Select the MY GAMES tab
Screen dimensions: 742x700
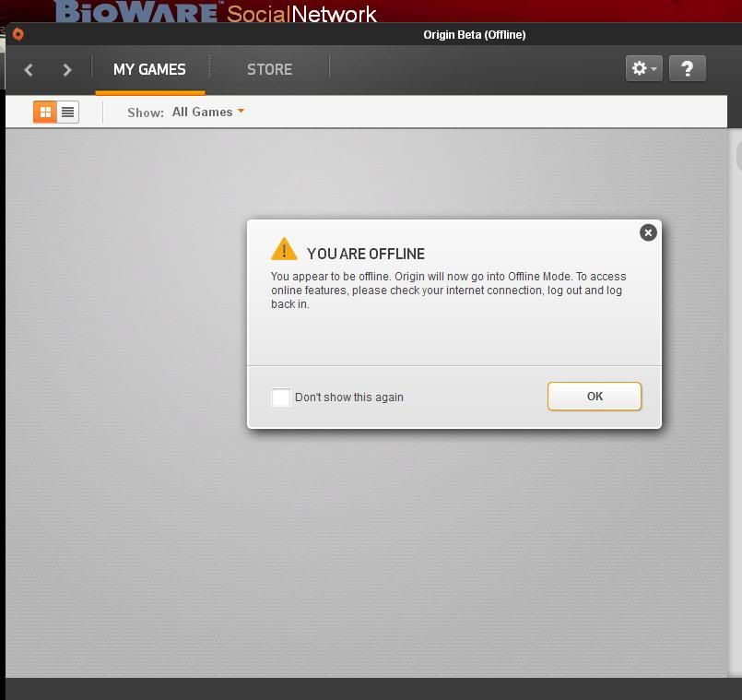pos(149,69)
